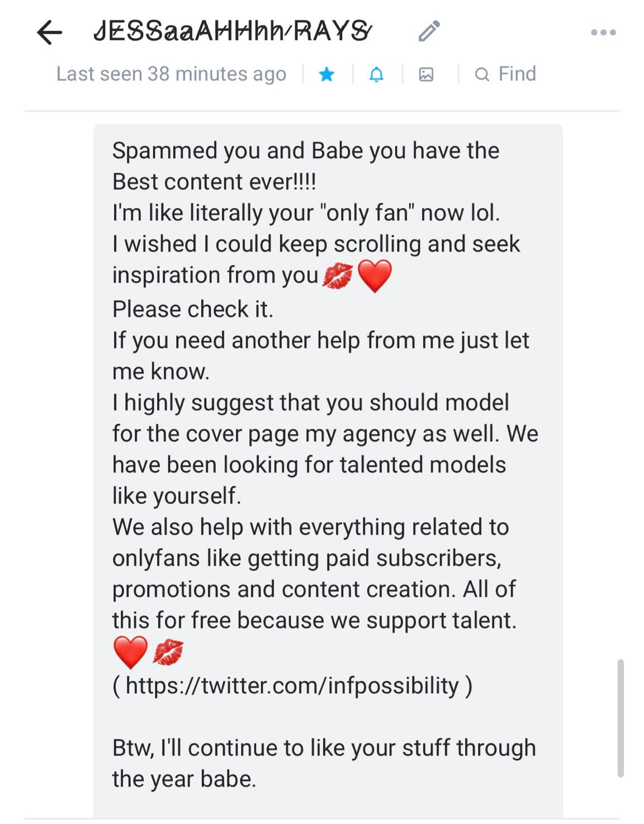Click the kiss emoji after 'inspiration from you'
Screen dimensions: 644x824
[338, 276]
